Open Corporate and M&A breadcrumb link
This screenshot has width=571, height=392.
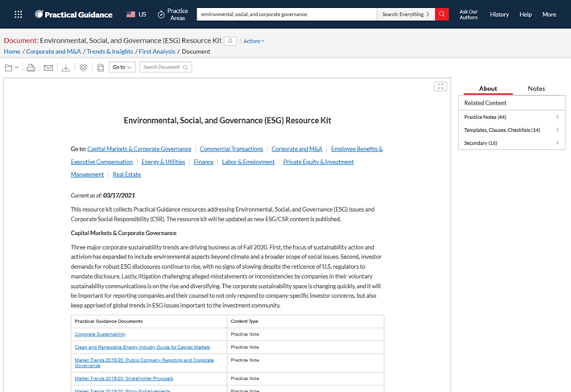[53, 52]
